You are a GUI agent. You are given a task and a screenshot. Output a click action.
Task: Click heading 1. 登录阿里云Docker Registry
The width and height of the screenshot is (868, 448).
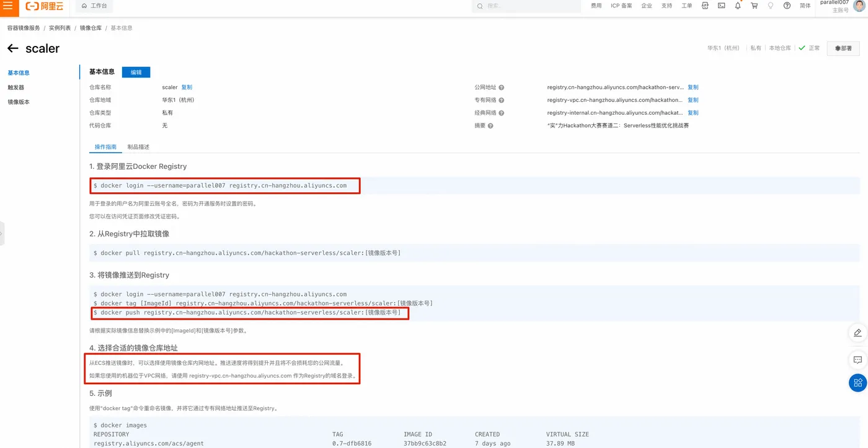[138, 166]
